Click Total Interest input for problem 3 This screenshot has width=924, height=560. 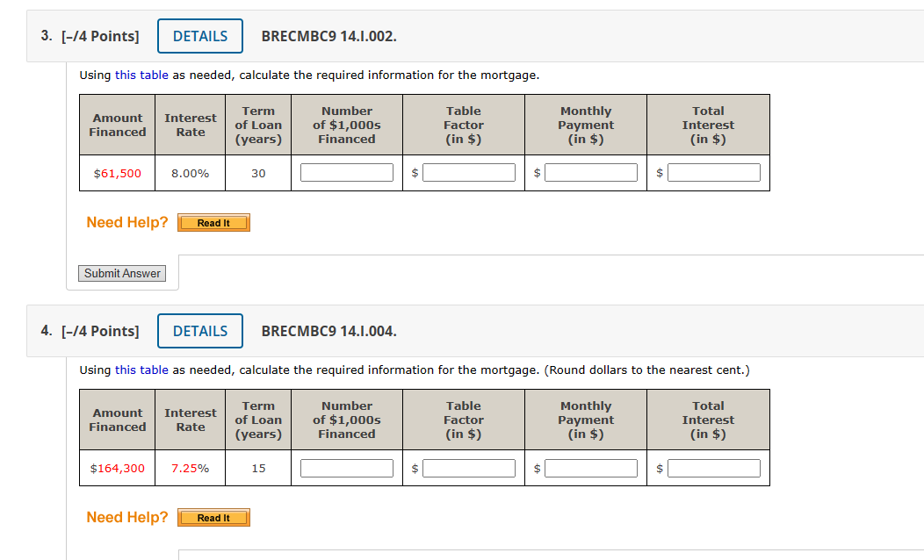714,172
